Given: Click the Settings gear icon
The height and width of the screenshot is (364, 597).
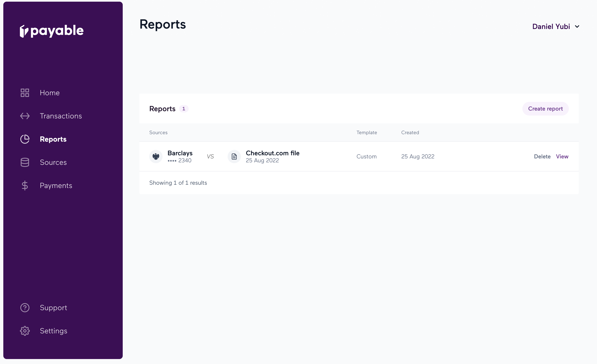Looking at the screenshot, I should tap(25, 331).
